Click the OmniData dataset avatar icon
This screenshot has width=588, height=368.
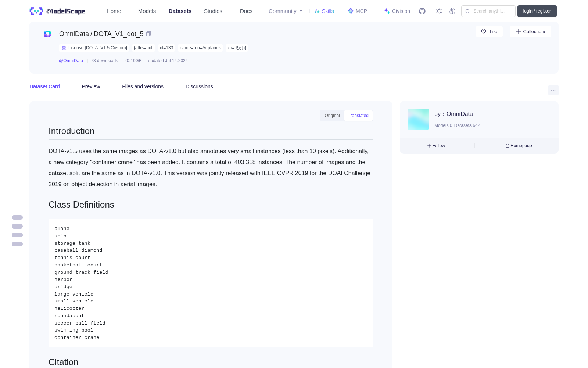[x=47, y=34]
